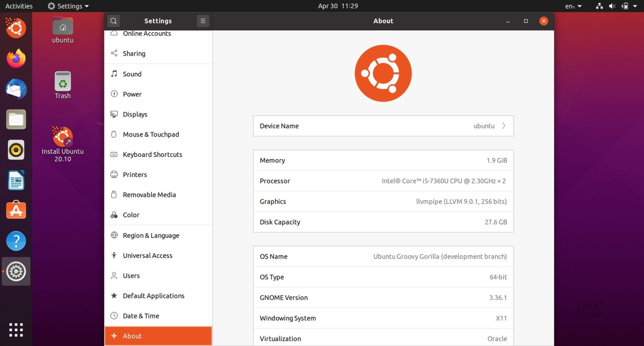Click the volume speaker icon
Viewport: 644px width, 346px height.
612,6
